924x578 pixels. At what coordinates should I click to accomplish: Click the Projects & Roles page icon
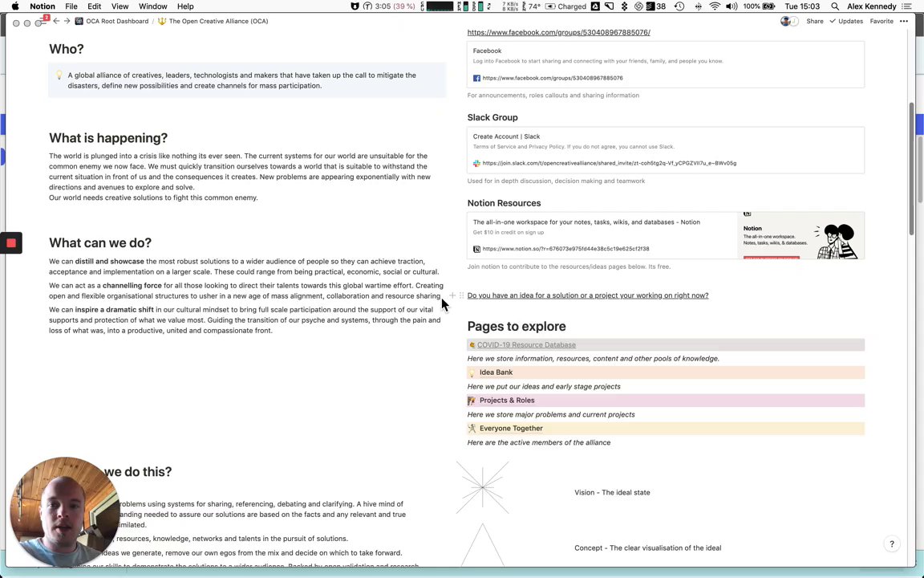pos(472,401)
